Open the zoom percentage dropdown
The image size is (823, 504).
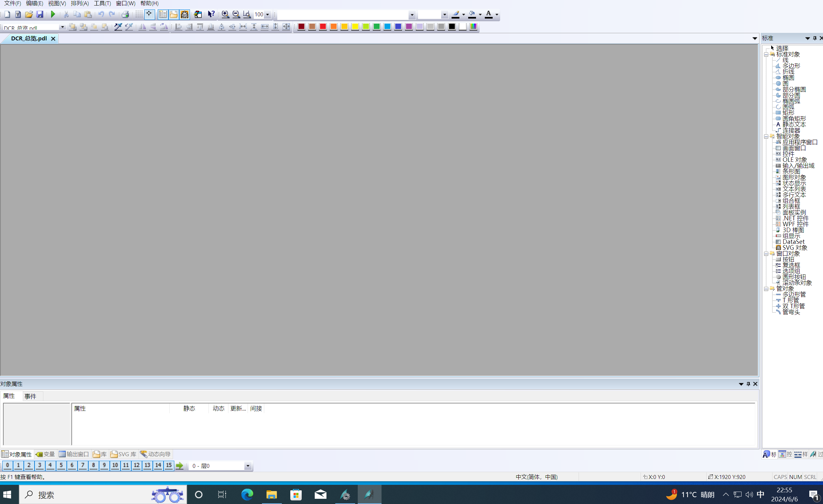click(267, 15)
